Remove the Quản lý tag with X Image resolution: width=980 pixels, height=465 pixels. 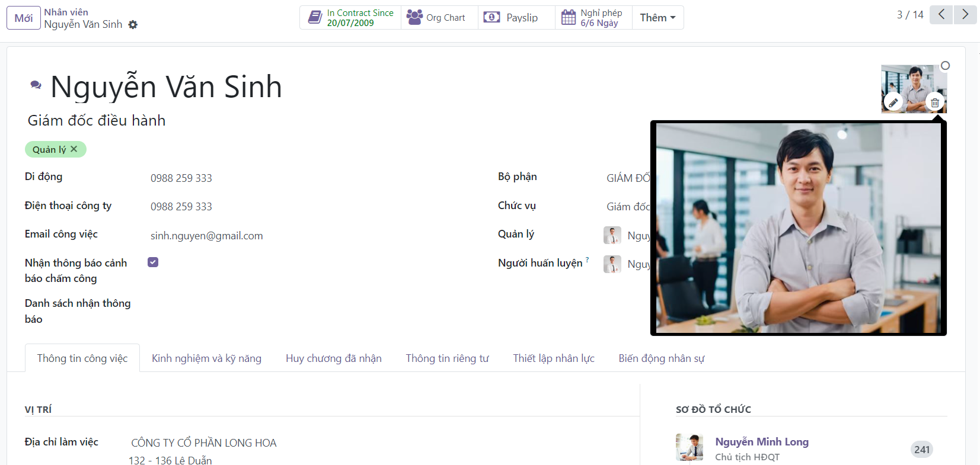74,149
